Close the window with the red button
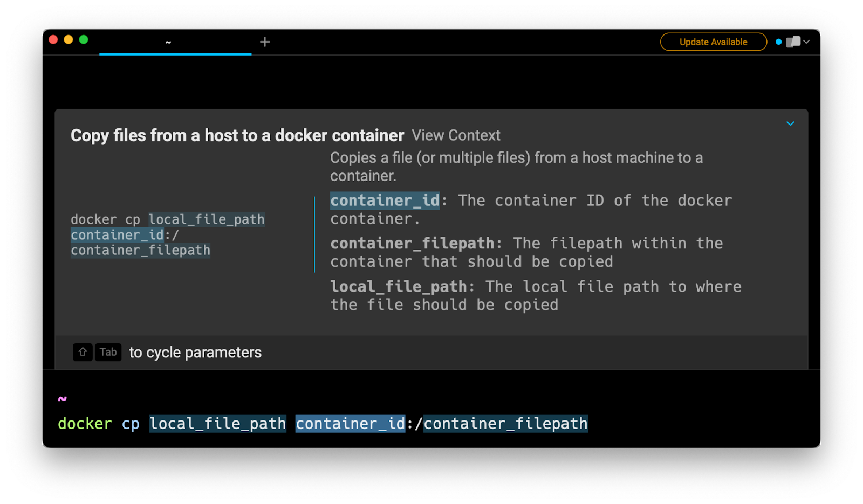The width and height of the screenshot is (863, 504). [53, 39]
